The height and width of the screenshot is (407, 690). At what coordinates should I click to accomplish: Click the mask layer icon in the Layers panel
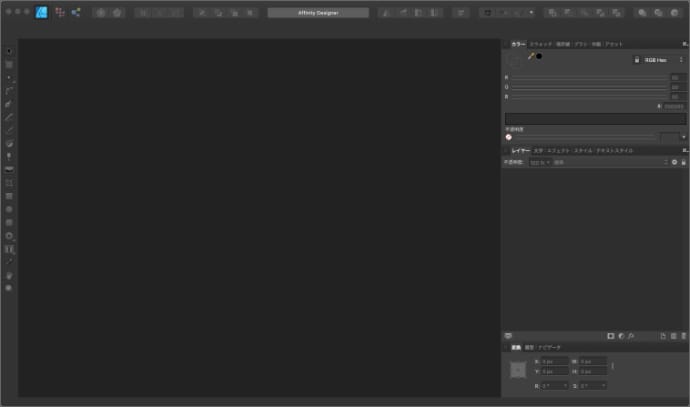[x=611, y=336]
